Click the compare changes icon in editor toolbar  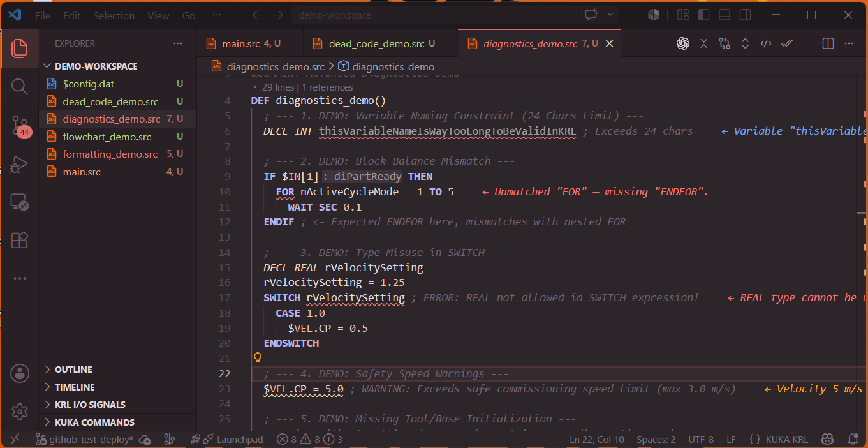point(725,43)
